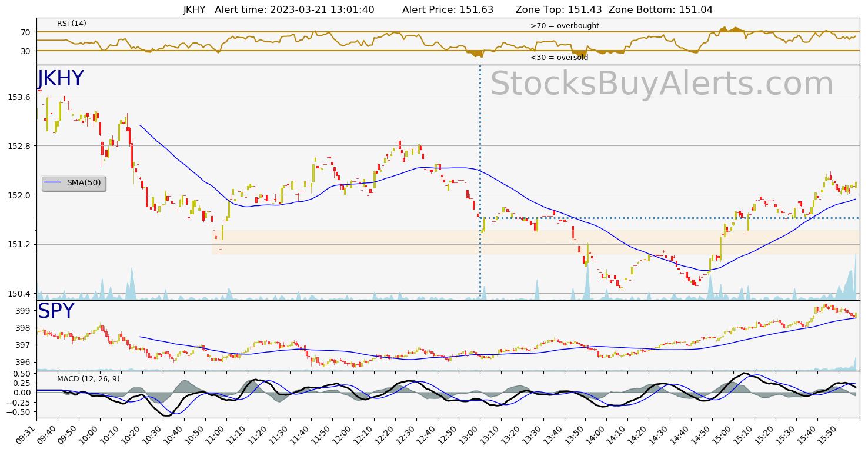Click the 'Alert Price: 151.63' title text
Viewport: 868px width, 452px height.
click(x=448, y=9)
